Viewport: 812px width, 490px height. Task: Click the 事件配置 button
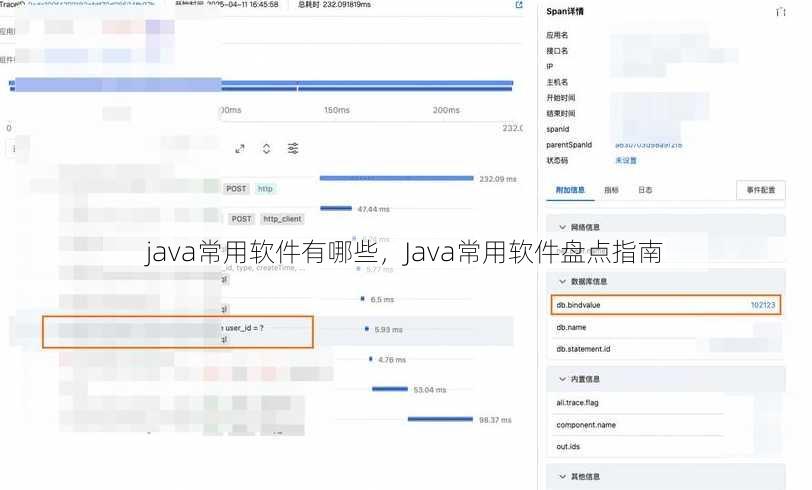click(761, 190)
